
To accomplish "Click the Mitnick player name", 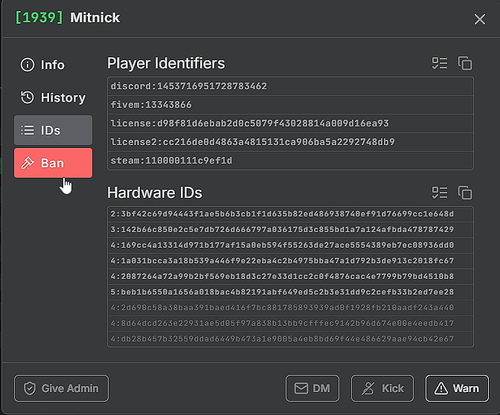I will pos(95,17).
